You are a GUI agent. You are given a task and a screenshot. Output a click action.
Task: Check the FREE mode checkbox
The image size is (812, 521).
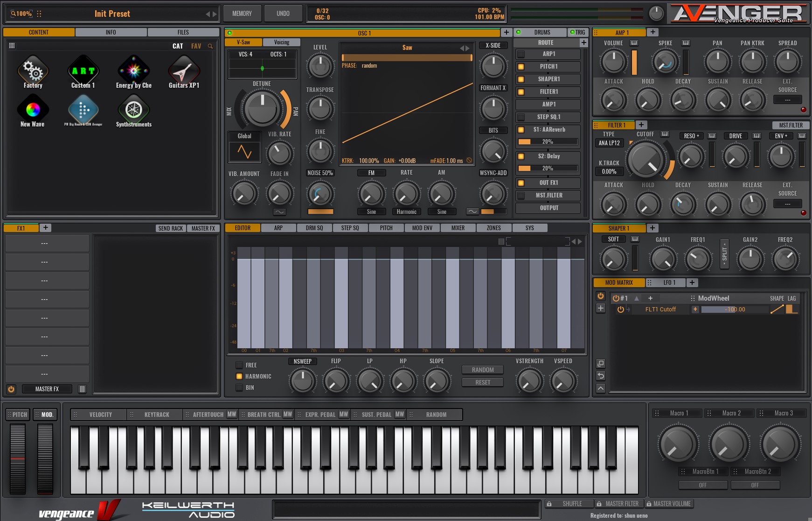pyautogui.click(x=239, y=365)
